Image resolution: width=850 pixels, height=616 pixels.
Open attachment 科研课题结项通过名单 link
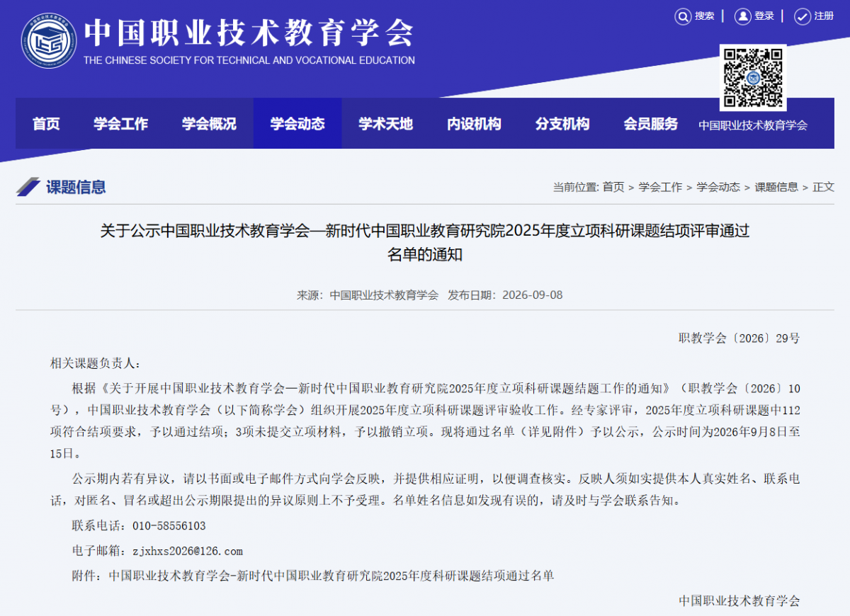(x=331, y=576)
